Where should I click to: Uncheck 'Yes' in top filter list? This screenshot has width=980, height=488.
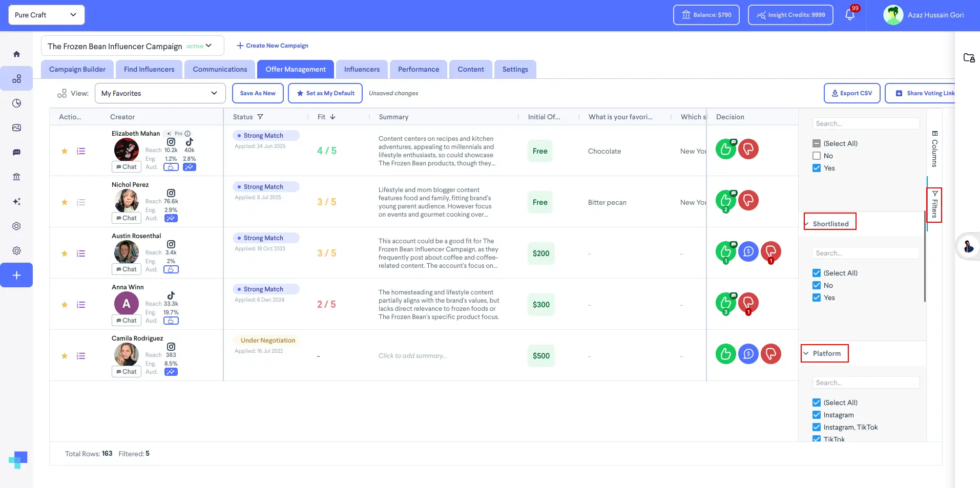tap(817, 168)
